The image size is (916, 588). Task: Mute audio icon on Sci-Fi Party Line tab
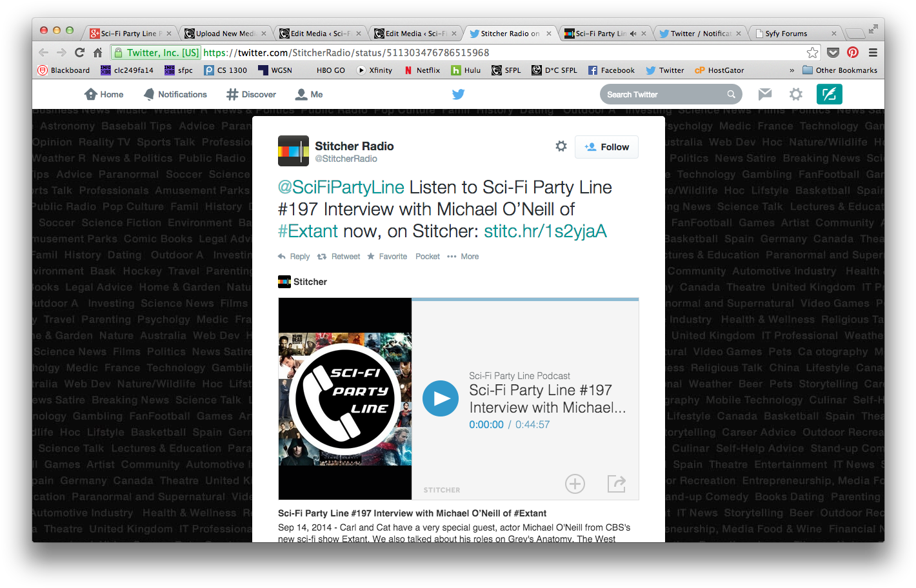(633, 34)
